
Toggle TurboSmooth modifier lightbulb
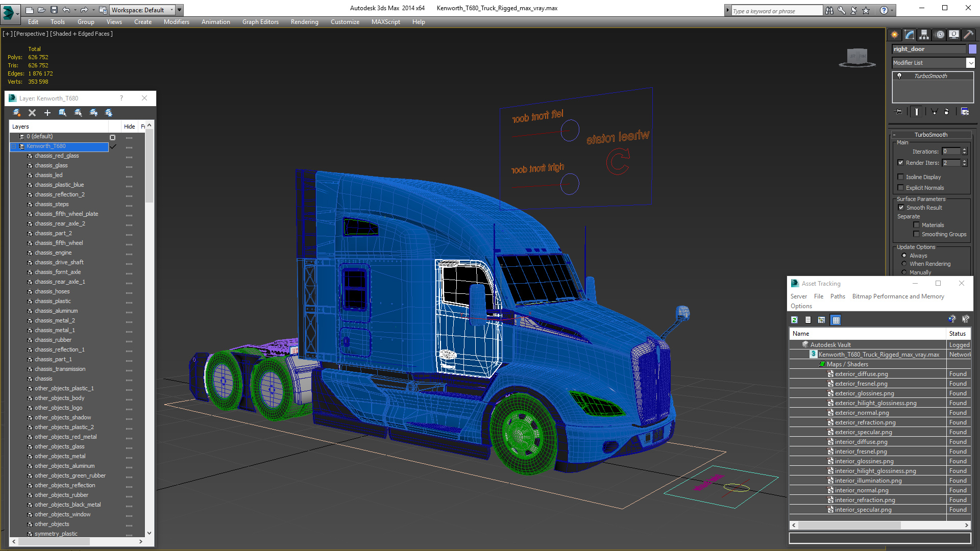[899, 76]
